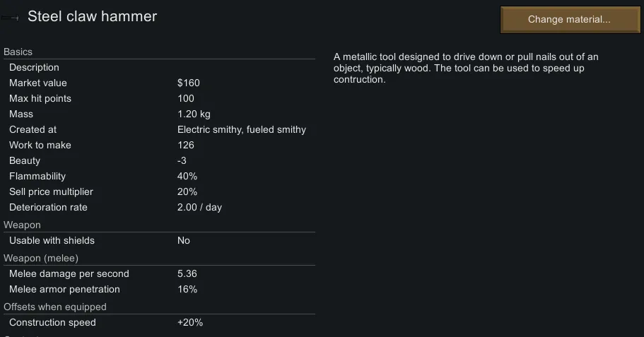Click the claw hammer item icon

click(x=11, y=17)
